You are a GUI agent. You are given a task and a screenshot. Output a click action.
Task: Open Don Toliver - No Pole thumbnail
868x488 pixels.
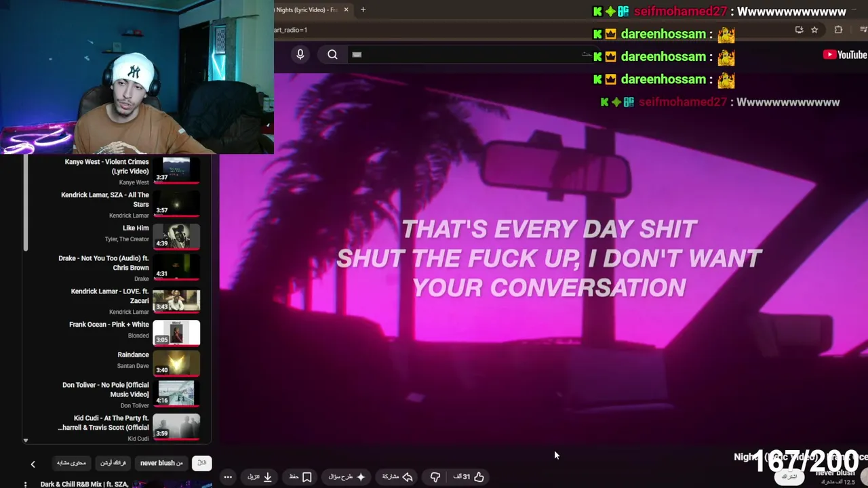click(176, 393)
